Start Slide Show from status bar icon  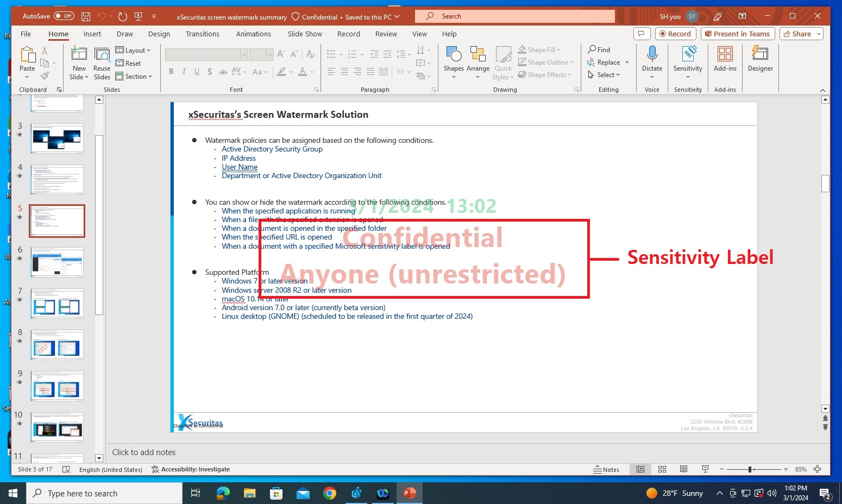pos(705,469)
